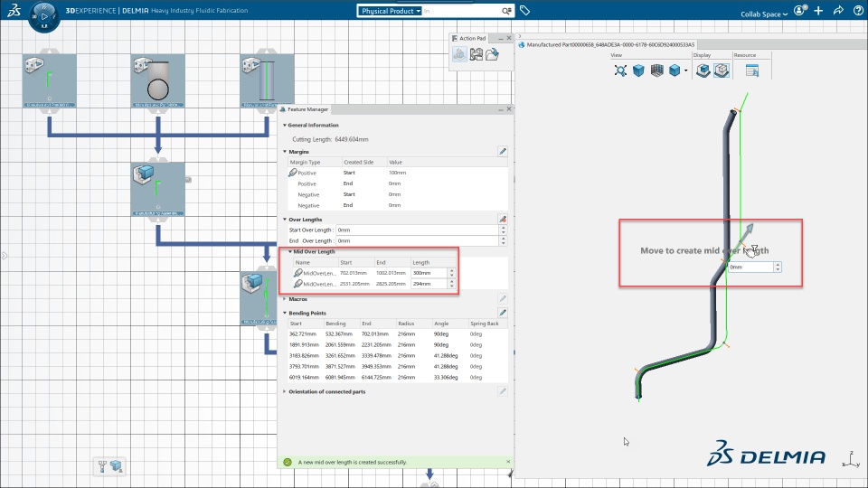Click first Action Pad tool icon
The height and width of the screenshot is (488, 868).
point(459,54)
